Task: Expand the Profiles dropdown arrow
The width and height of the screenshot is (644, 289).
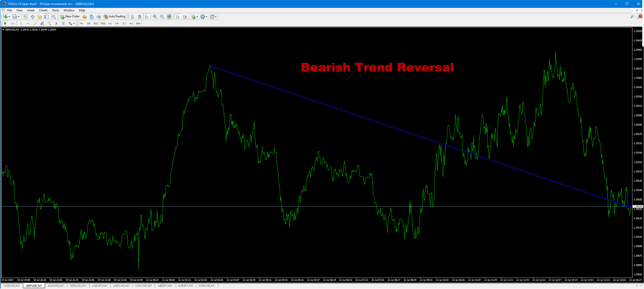Action: point(19,17)
